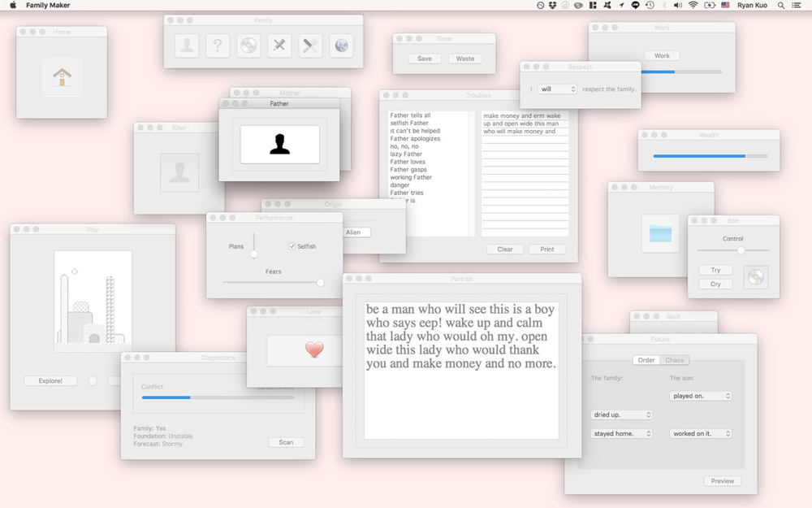Viewport: 812px width, 508px height.
Task: Open the Family Maker menu in menu bar
Action: click(48, 5)
